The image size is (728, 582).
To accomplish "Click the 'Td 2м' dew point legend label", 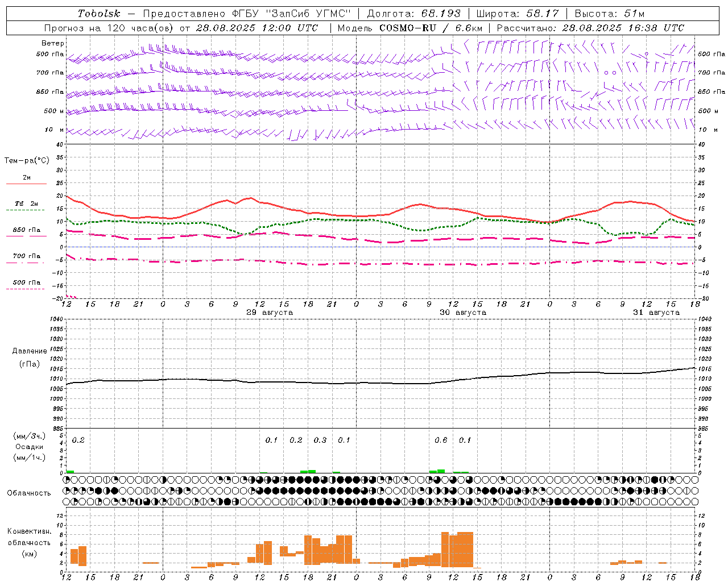I will click(27, 203).
